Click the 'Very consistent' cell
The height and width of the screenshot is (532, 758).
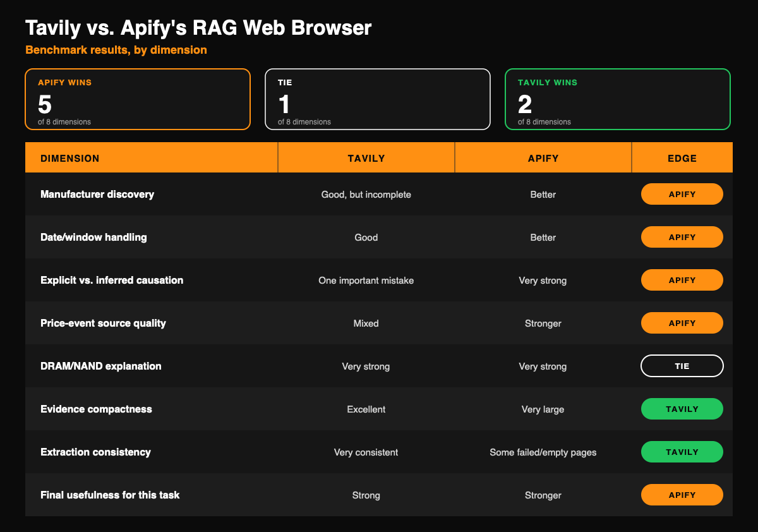tap(366, 452)
